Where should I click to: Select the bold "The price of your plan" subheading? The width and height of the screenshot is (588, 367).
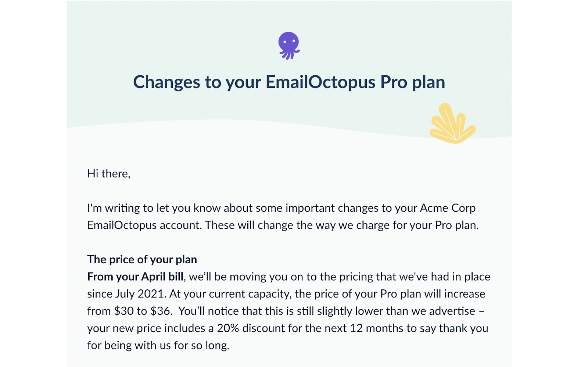point(142,260)
